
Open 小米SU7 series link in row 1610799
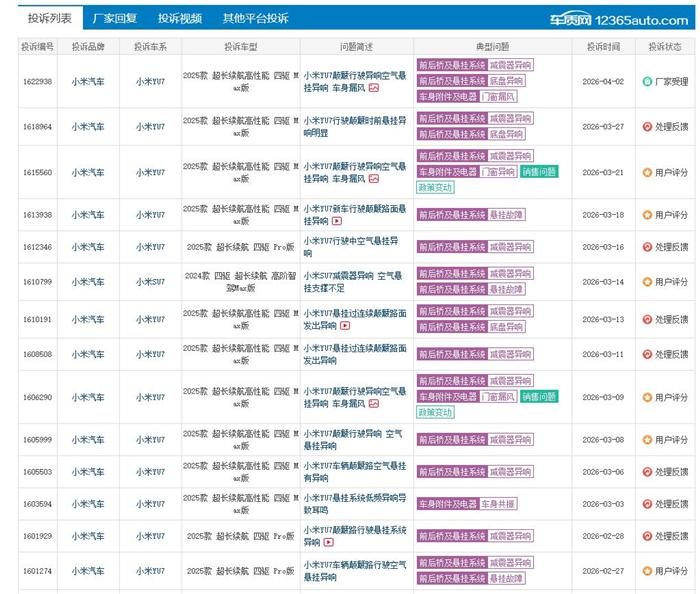151,282
